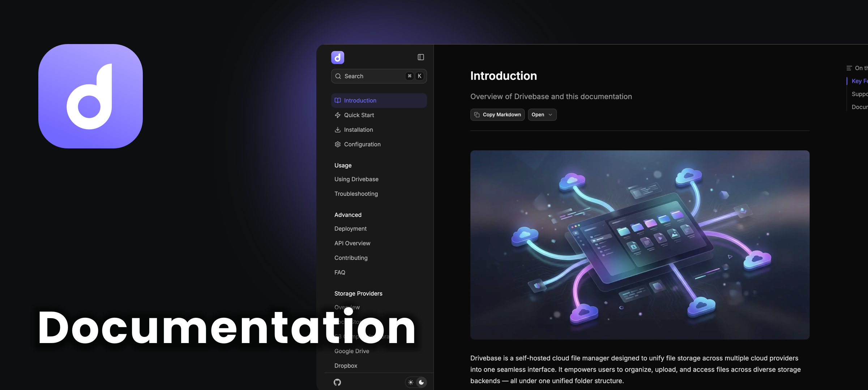Viewport: 868px width, 390px height.
Task: Click the Introduction book icon
Action: point(337,100)
